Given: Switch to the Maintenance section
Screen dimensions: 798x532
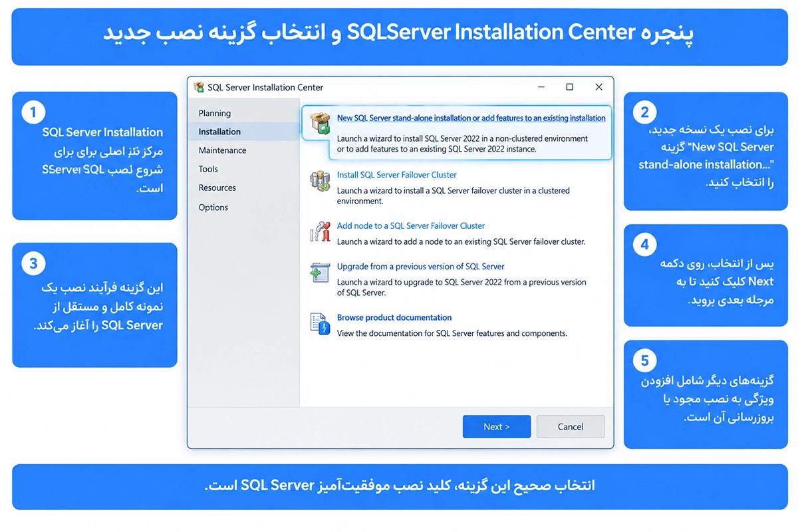Looking at the screenshot, I should [222, 150].
